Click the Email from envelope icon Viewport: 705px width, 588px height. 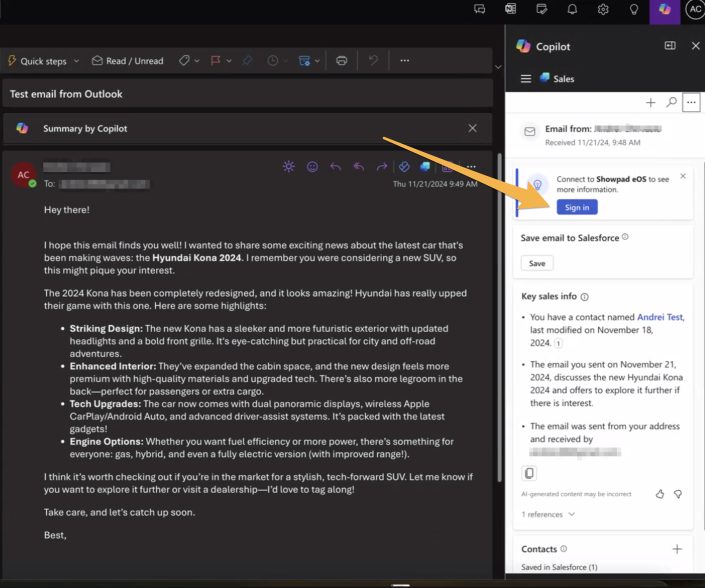[529, 132]
